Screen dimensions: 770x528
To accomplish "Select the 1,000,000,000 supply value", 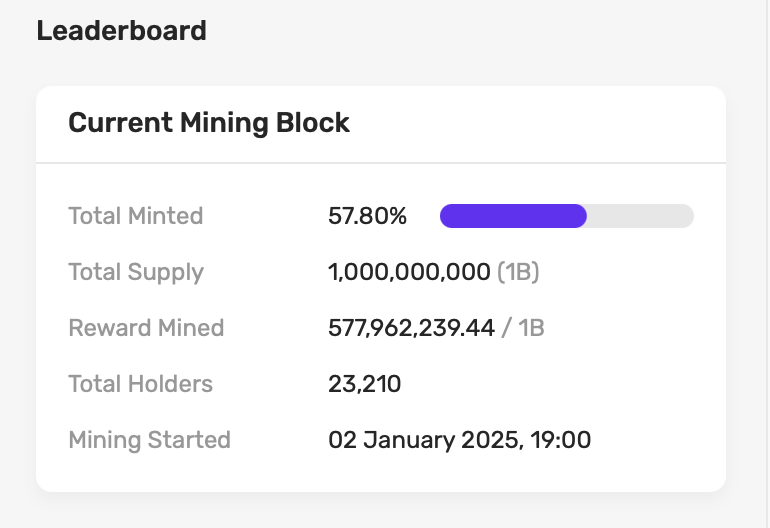I will 409,272.
